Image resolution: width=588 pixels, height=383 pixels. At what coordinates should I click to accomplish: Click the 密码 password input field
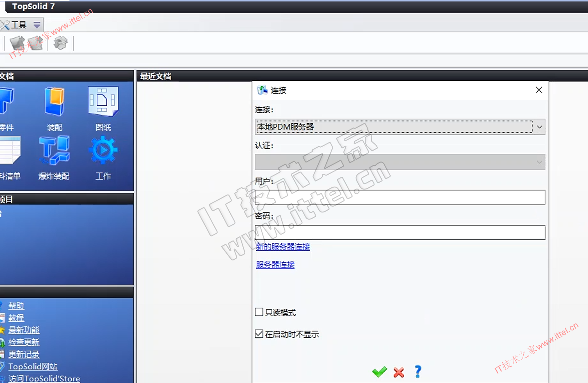(x=400, y=232)
